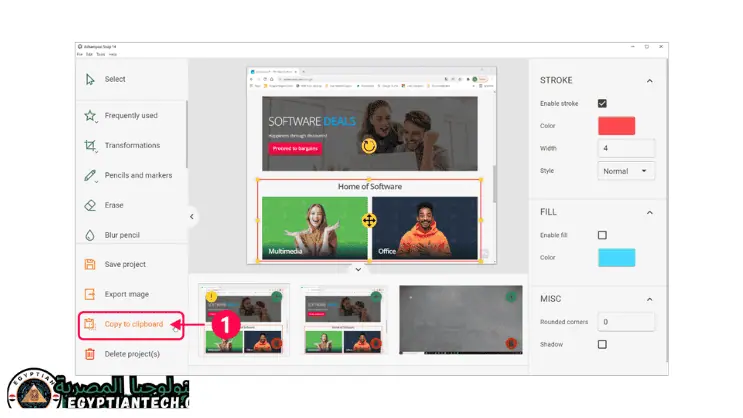Turn on the Shadow checkbox

(602, 344)
